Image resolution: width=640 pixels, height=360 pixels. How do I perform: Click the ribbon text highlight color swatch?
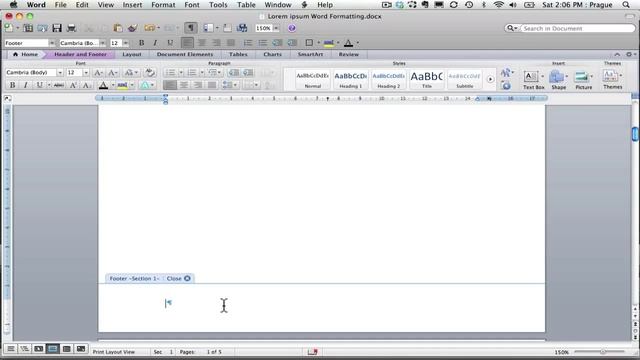[122, 85]
